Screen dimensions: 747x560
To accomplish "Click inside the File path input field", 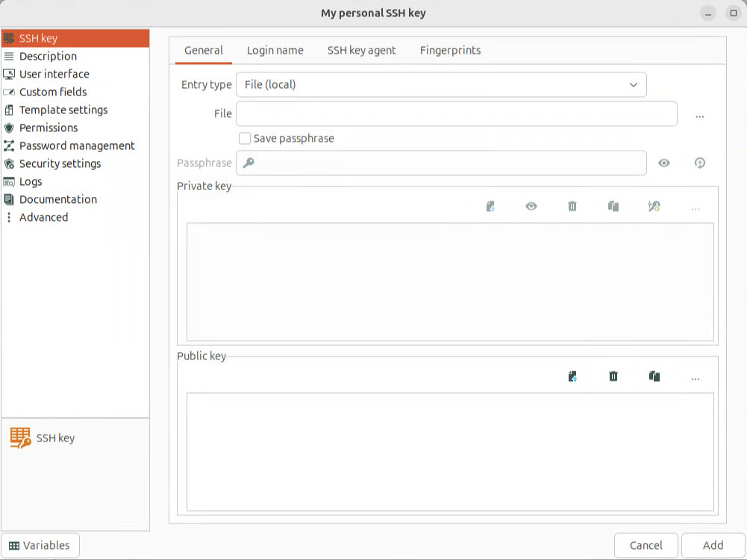I will [x=456, y=114].
